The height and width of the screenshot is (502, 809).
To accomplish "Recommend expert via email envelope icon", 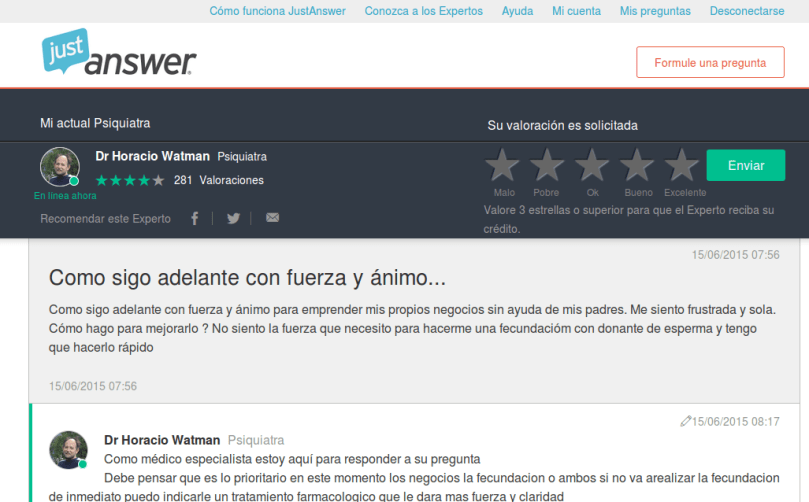I will 272,218.
